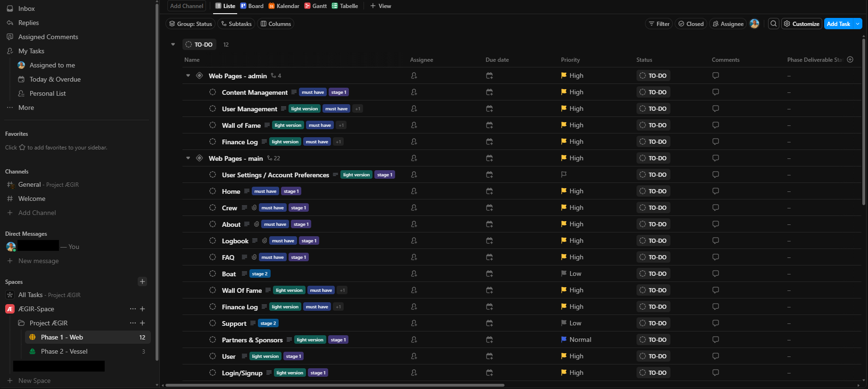Click the Customize button
Screen dimensions: 868x389
point(802,24)
